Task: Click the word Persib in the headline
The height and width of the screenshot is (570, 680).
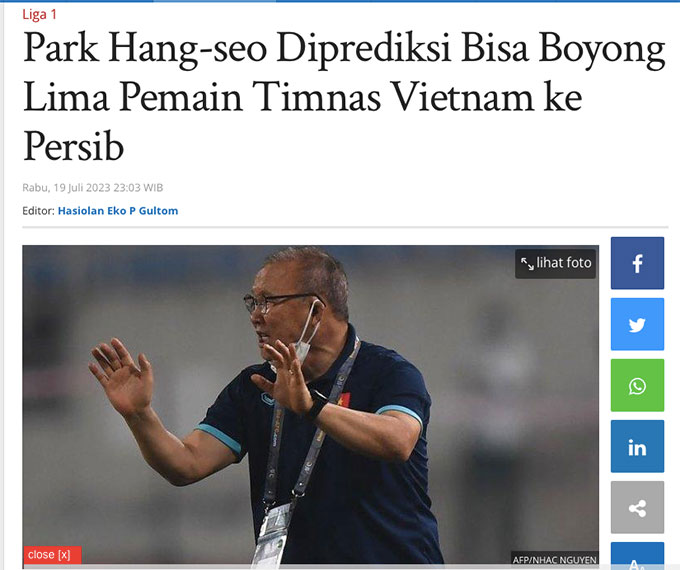Action: click(73, 147)
